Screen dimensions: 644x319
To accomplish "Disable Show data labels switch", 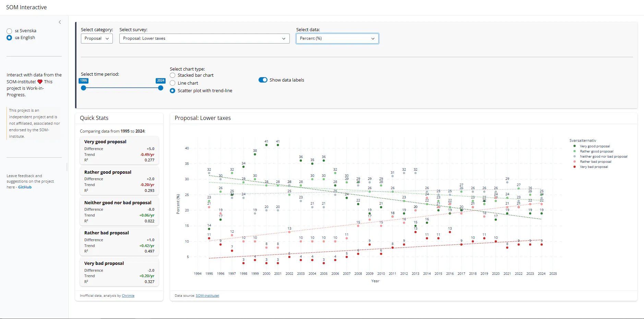I will coord(263,80).
